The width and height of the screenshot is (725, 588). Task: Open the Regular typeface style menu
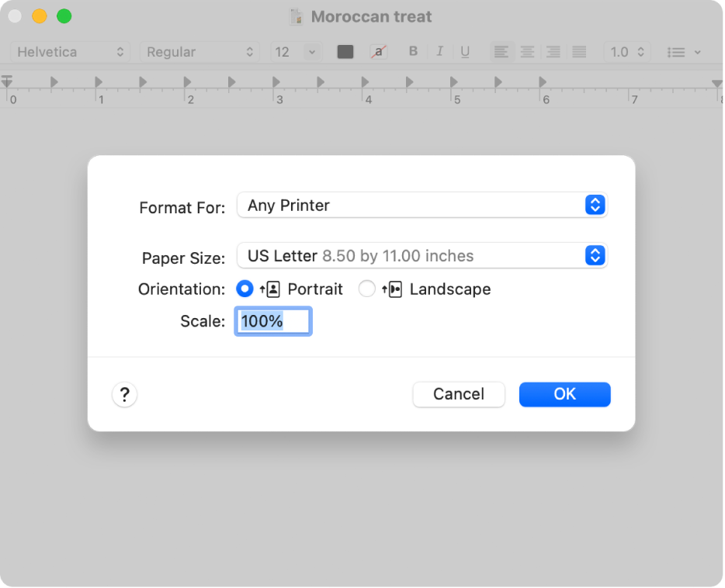click(199, 52)
